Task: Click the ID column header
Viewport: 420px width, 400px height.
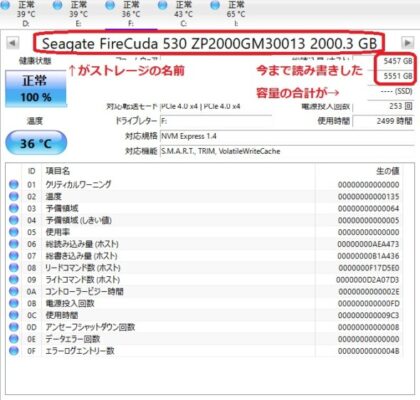Action: tap(31, 171)
